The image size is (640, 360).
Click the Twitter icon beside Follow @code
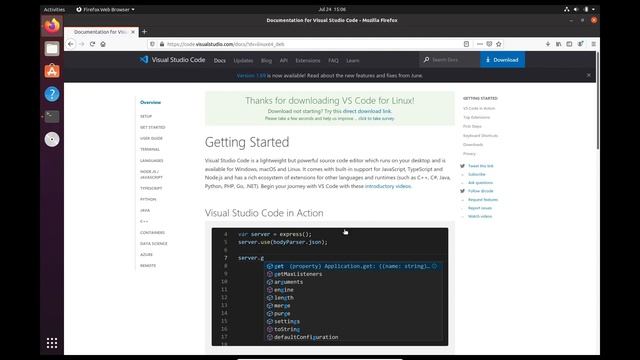click(x=462, y=191)
